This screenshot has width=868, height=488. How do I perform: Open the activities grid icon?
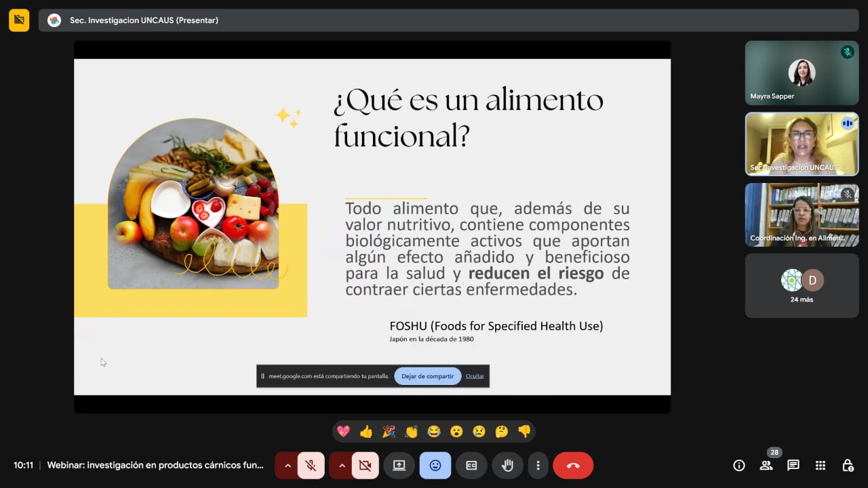click(x=821, y=466)
